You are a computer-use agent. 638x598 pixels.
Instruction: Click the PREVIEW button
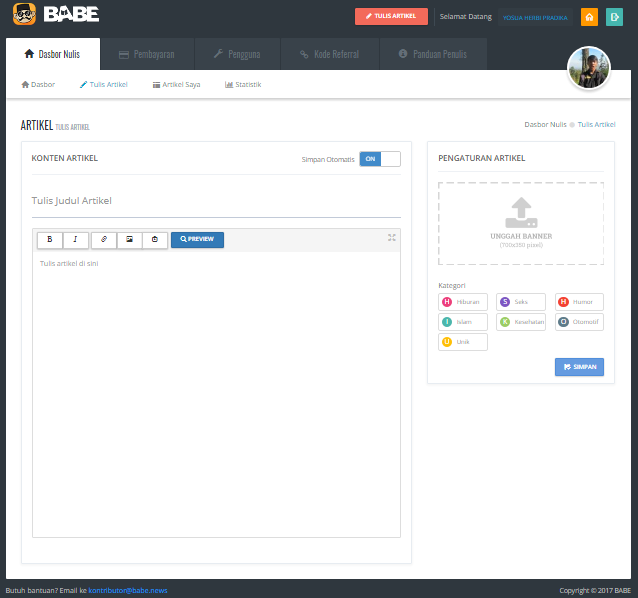[197, 240]
